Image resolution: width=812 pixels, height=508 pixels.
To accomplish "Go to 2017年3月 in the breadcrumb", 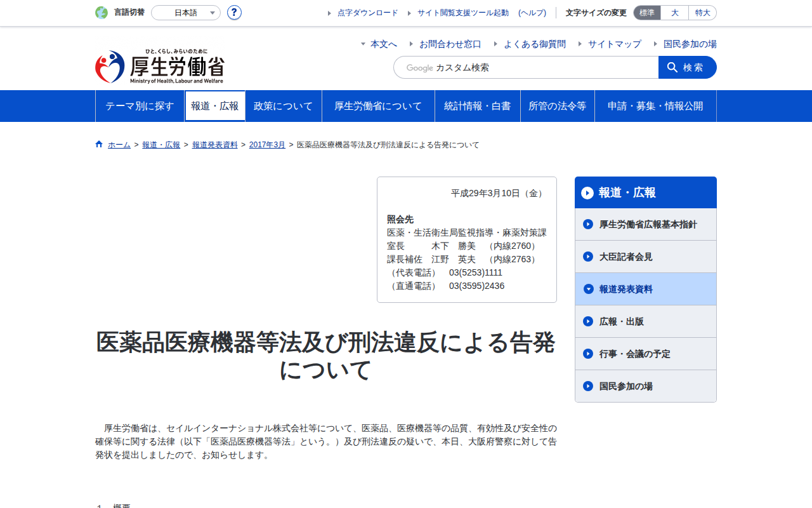I will [267, 145].
